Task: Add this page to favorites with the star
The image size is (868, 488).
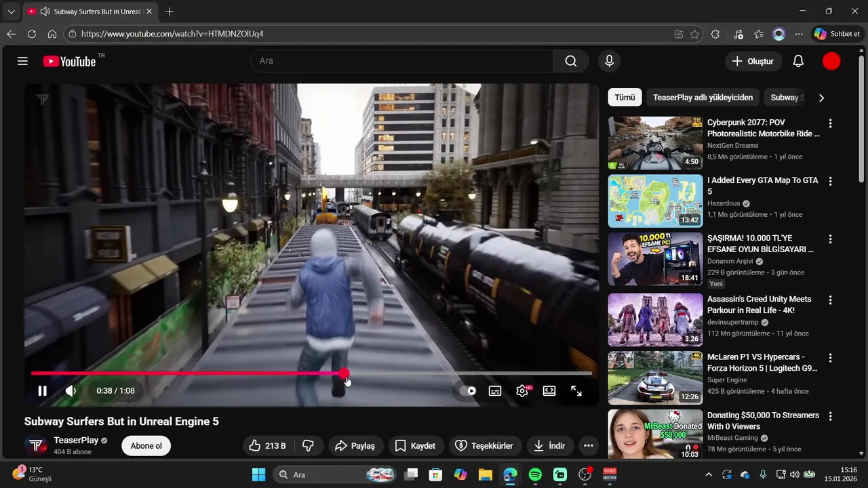Action: tap(694, 34)
